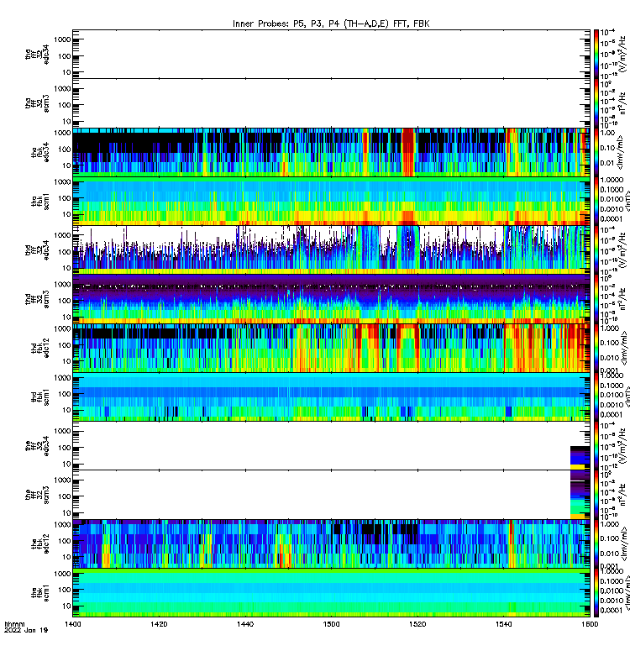Click the 1520 time axis label
630x672 pixels.
click(x=417, y=624)
